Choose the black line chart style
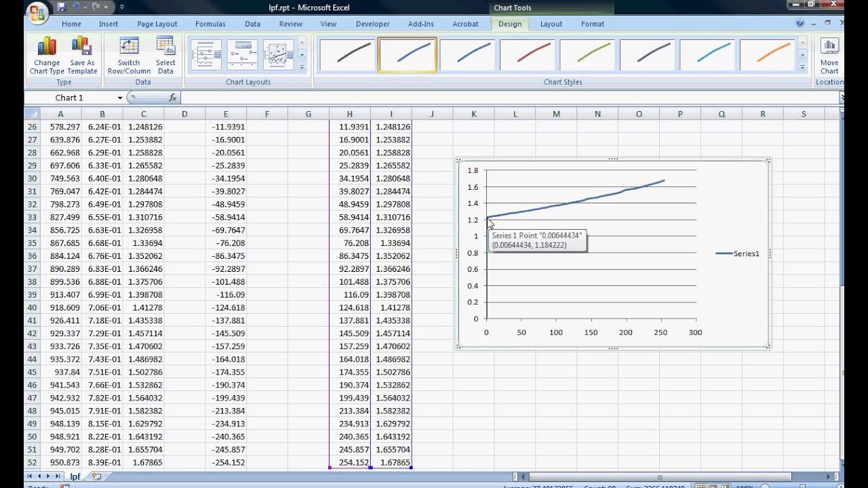Viewport: 868px width, 488px height. pos(347,54)
